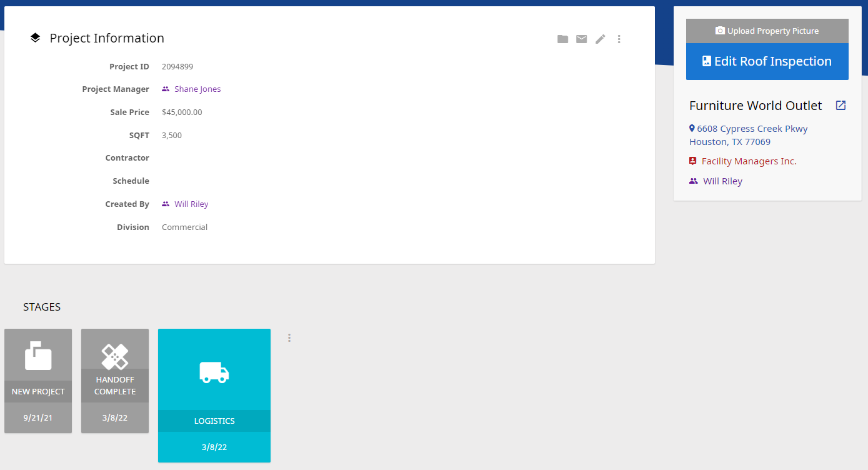868x470 pixels.
Task: Edit project info with the pencil icon
Action: click(x=601, y=39)
